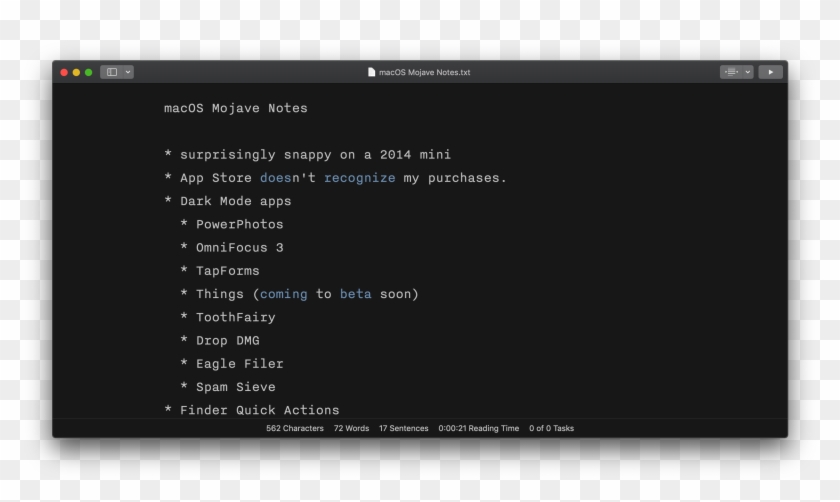
Task: Click the highlighted word "recognize"
Action: [x=359, y=178]
